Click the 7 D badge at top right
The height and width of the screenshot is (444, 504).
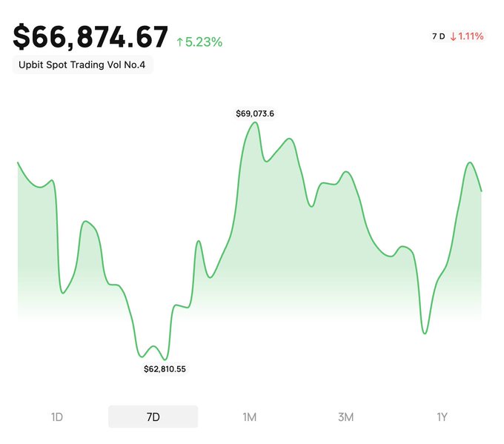pyautogui.click(x=439, y=36)
